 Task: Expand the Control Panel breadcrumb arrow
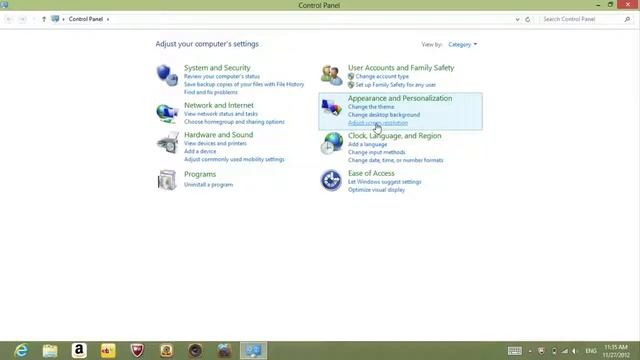point(108,19)
